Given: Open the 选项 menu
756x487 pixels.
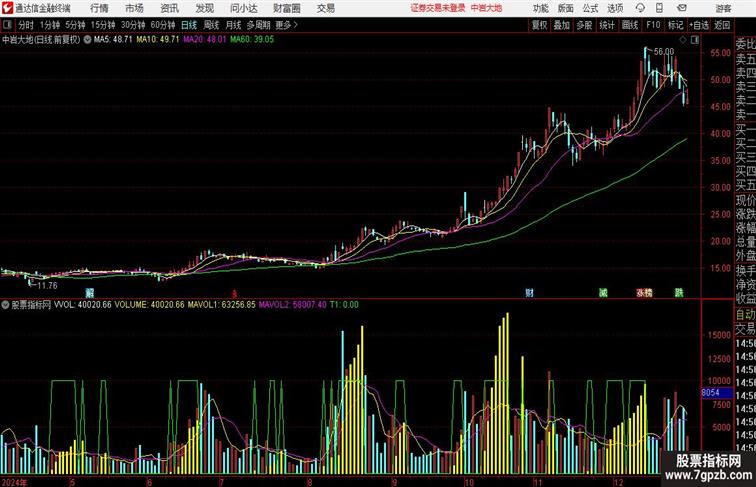Looking at the screenshot, I should [615, 8].
